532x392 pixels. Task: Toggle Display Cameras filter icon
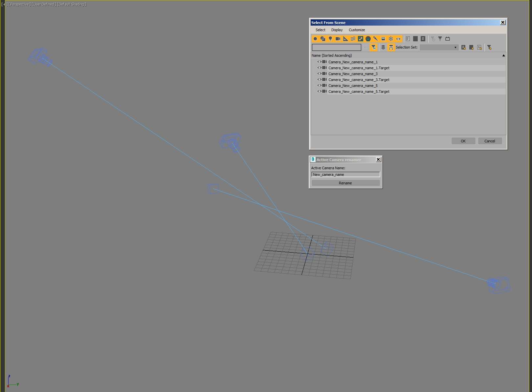(x=338, y=39)
